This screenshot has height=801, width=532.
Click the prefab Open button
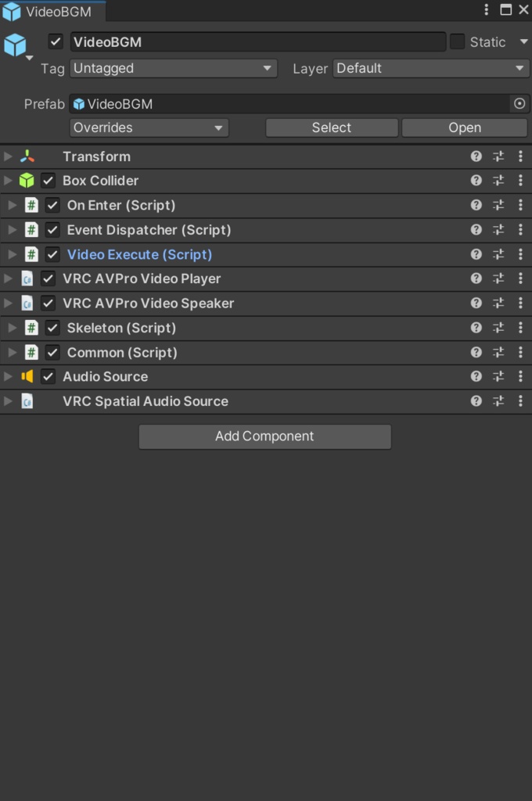coord(465,128)
